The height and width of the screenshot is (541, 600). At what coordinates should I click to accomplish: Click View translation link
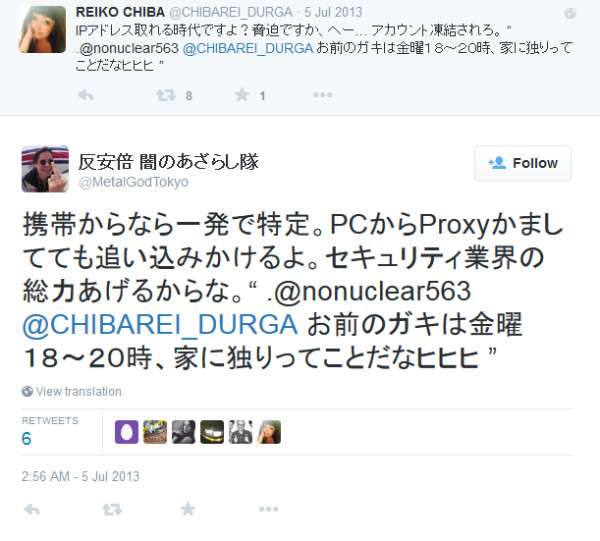tap(78, 391)
